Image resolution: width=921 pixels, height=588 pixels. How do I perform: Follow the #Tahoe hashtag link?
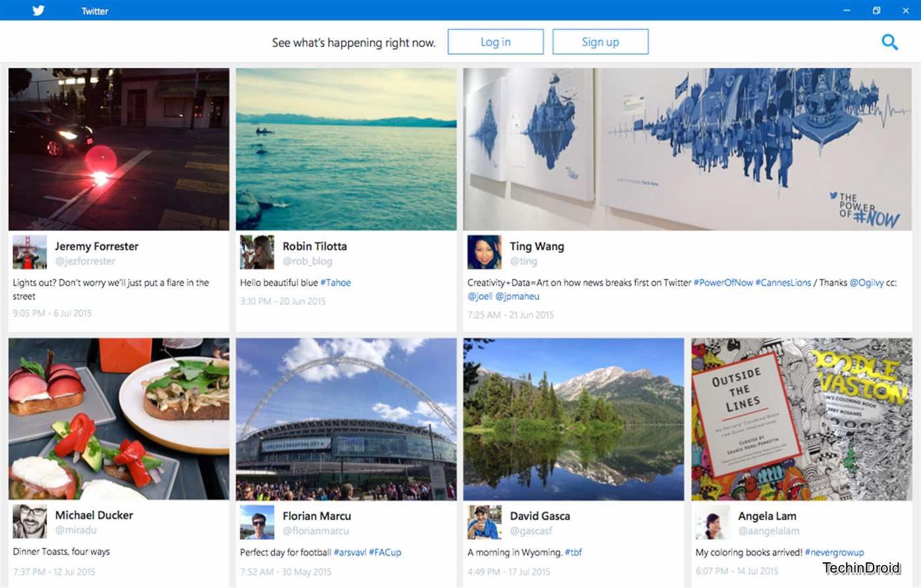click(x=336, y=282)
